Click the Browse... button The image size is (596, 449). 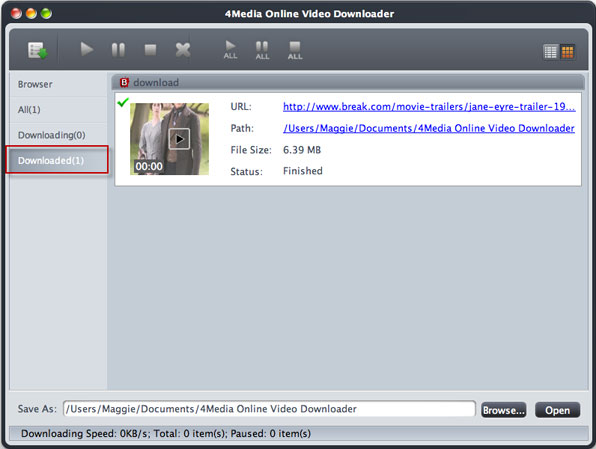pos(504,410)
